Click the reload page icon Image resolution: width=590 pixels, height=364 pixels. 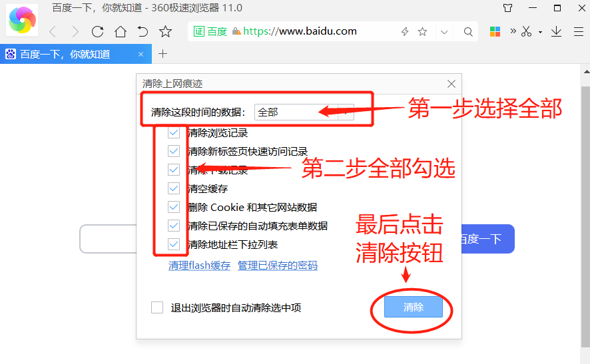point(98,31)
